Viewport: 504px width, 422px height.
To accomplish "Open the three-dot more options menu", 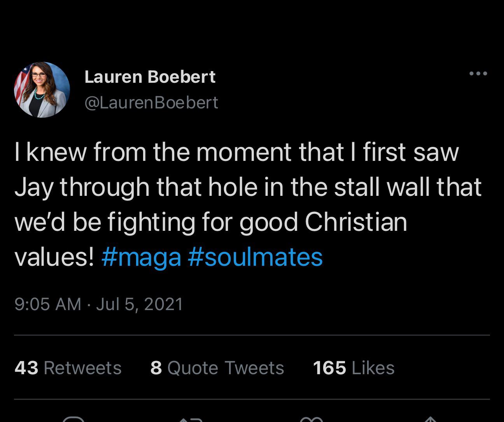I will 478,73.
